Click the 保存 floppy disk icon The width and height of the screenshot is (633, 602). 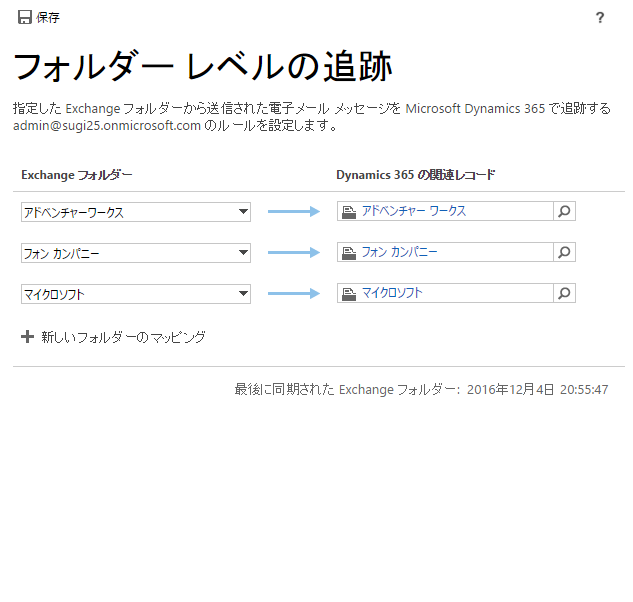pos(25,17)
